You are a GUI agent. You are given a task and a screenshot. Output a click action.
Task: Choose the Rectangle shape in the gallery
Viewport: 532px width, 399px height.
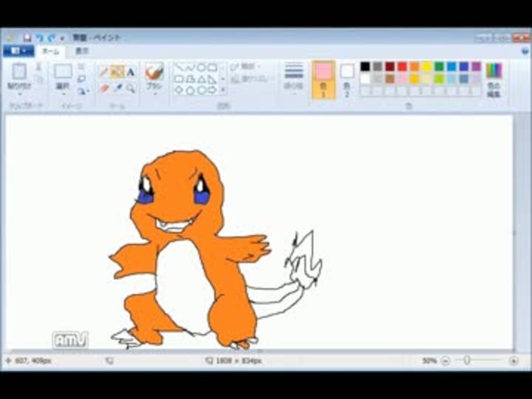coord(212,68)
